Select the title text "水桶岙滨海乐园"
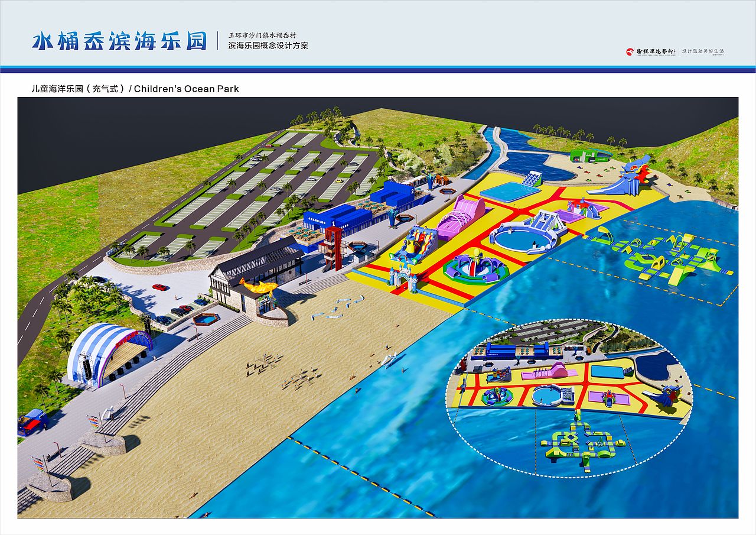 (120, 41)
